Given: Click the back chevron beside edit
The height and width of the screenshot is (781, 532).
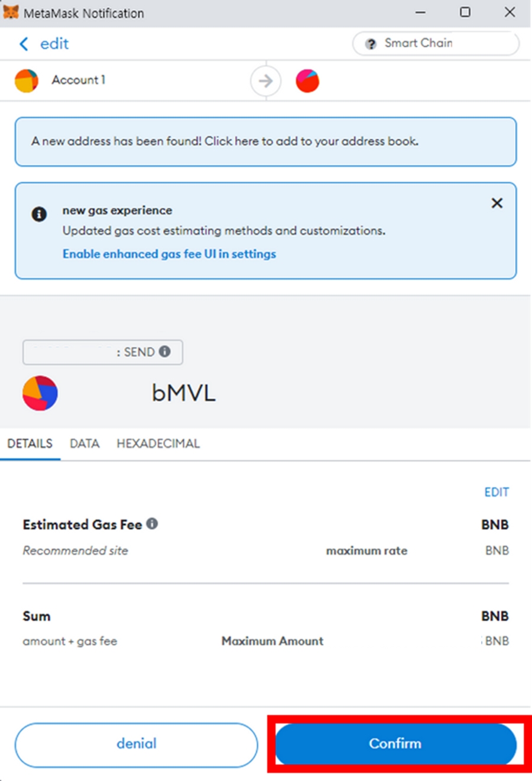Looking at the screenshot, I should click(24, 44).
